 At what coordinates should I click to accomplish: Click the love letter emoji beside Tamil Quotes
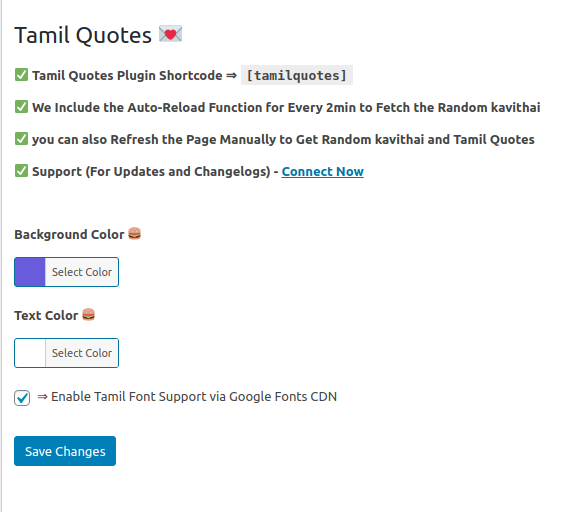pyautogui.click(x=170, y=34)
